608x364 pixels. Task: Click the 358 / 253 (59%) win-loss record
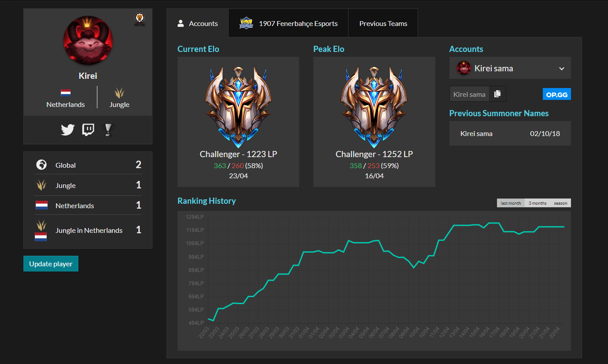tap(374, 165)
